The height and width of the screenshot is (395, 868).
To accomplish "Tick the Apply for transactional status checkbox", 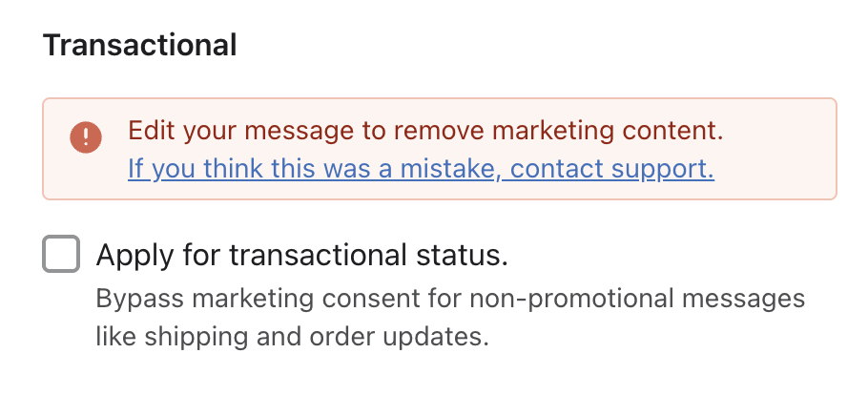I will coord(61,255).
